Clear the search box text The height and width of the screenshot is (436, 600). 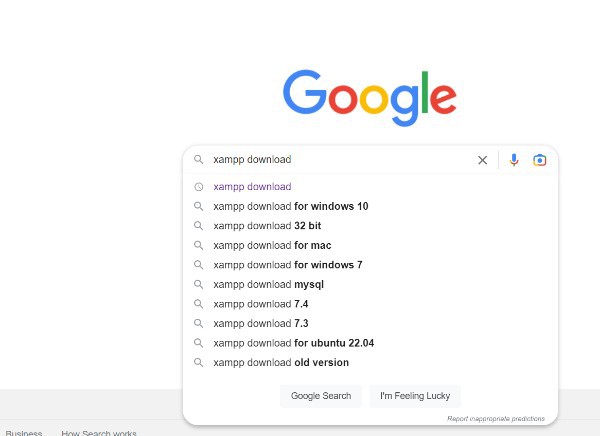coord(483,160)
